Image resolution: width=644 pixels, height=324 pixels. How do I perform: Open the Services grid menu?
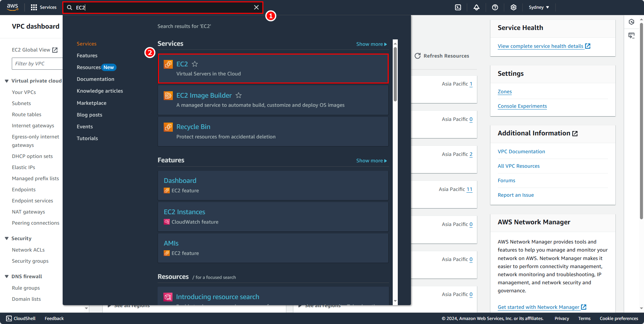(43, 7)
